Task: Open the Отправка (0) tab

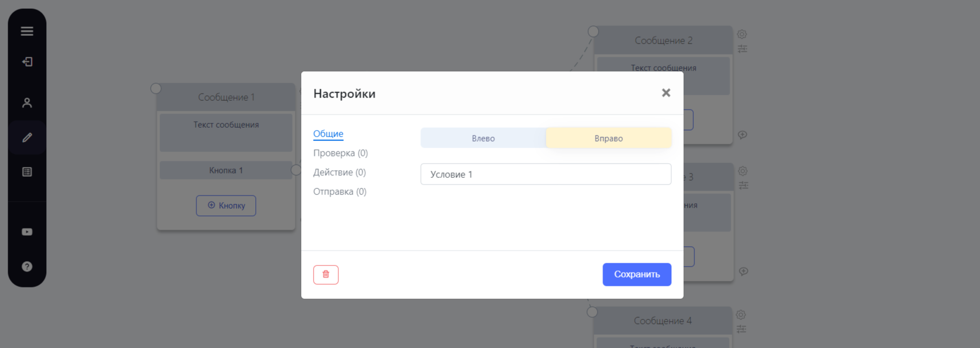Action: [x=340, y=192]
